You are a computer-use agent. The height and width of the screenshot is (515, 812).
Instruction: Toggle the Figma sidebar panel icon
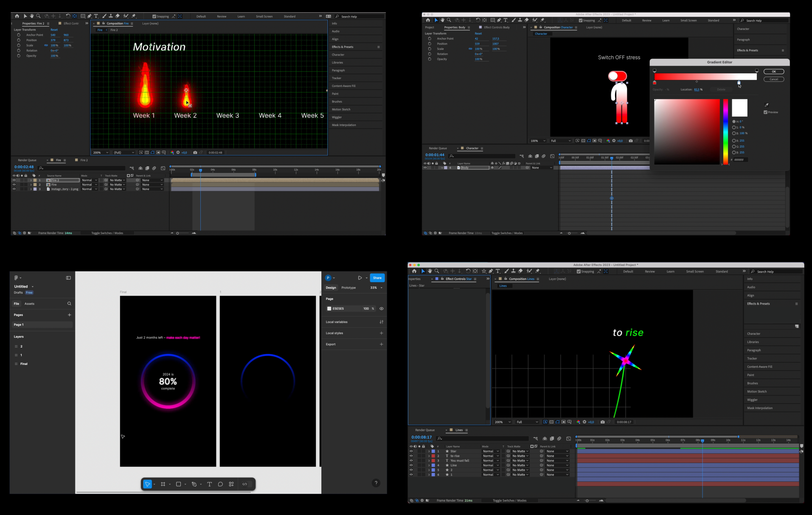(x=68, y=278)
